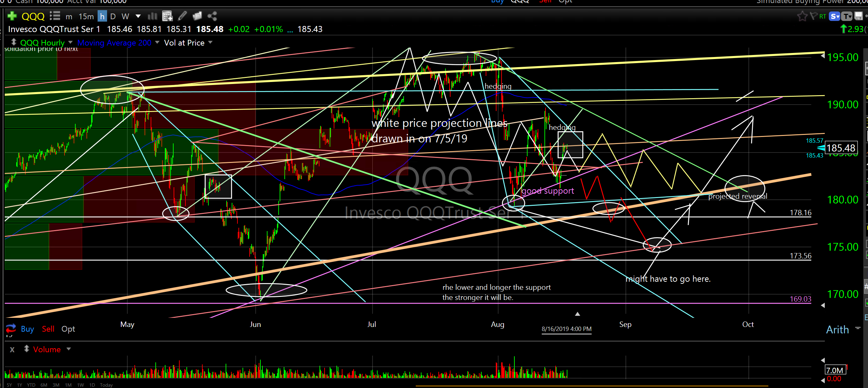Open the folder icon for saved charts
868x388 pixels.
coord(197,16)
